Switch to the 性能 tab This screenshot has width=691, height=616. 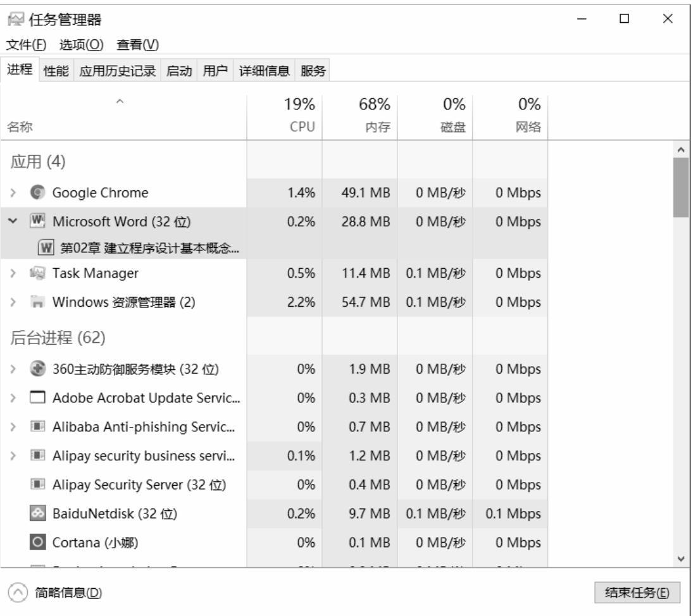click(x=56, y=70)
